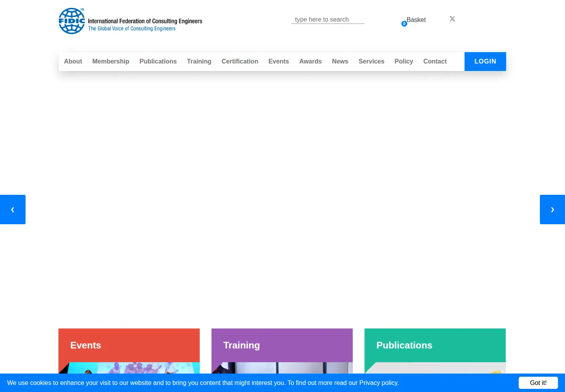Advance to next carousel slide

(552, 209)
